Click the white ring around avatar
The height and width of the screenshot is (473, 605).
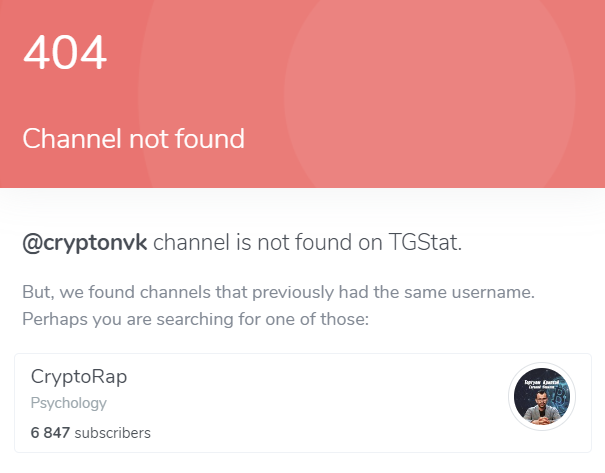pos(542,365)
